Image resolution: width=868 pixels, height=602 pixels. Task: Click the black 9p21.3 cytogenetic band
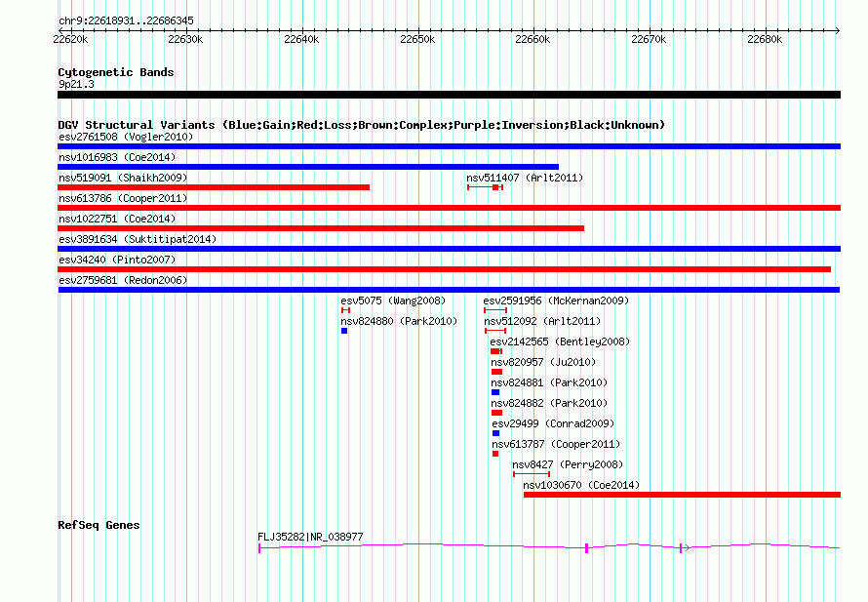click(449, 95)
